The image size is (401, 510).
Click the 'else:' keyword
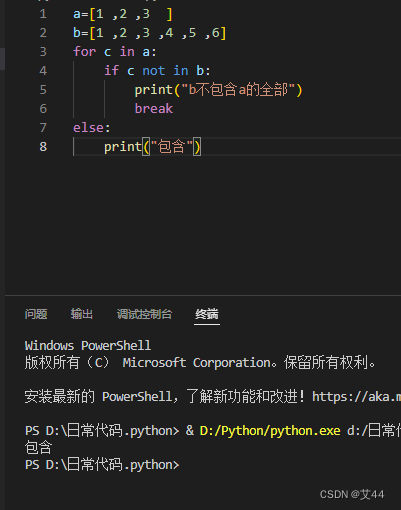pos(92,128)
